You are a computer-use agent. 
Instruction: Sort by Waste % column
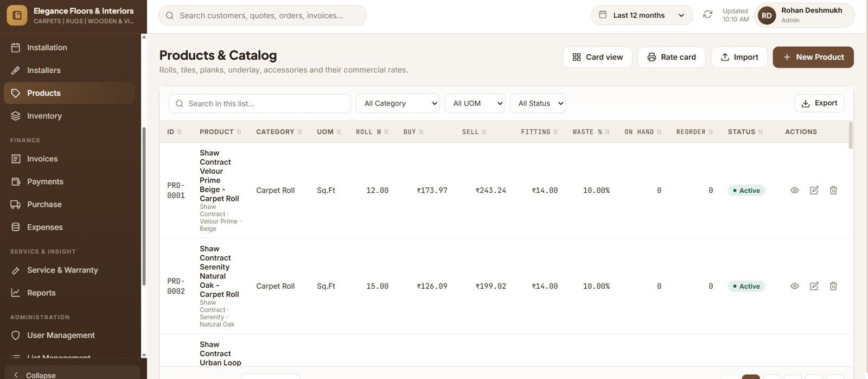tap(591, 132)
